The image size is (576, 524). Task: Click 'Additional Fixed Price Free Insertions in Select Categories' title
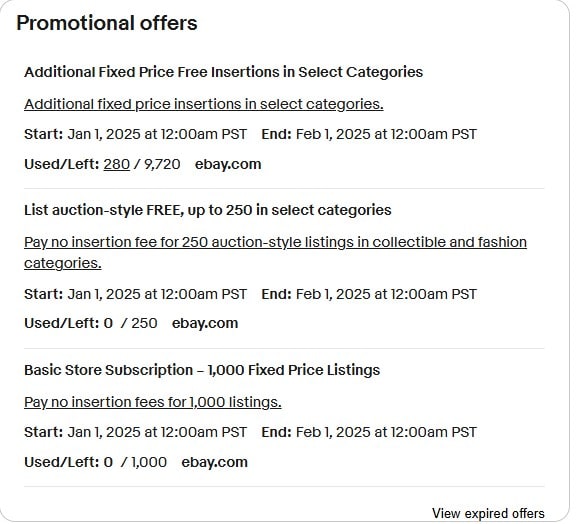[223, 72]
